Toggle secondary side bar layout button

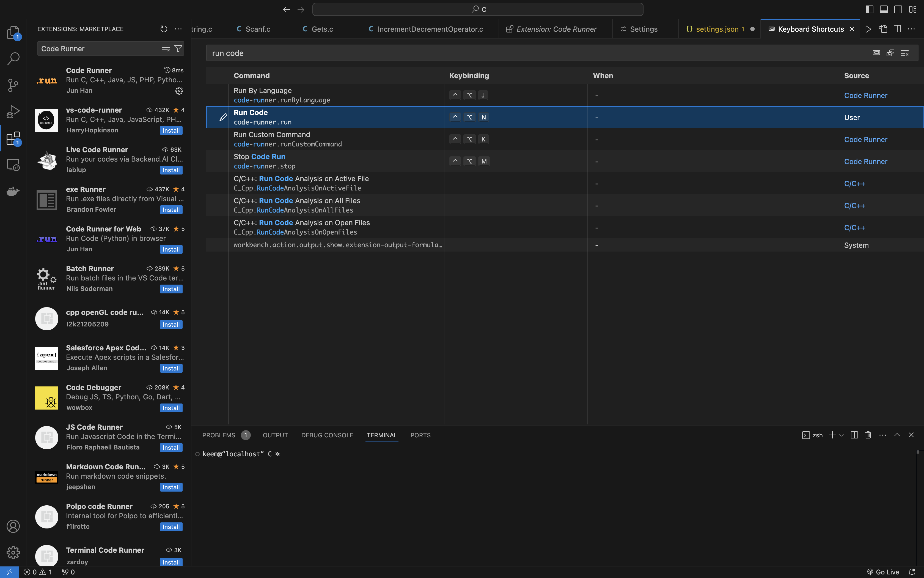[x=898, y=9]
